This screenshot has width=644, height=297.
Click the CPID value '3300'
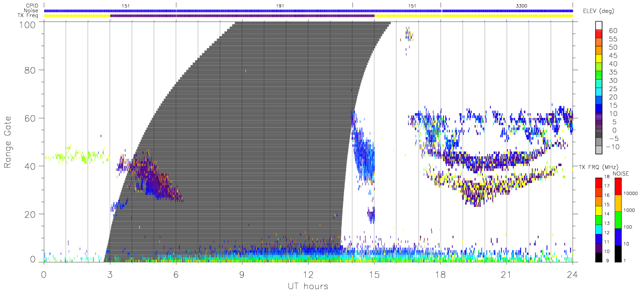click(x=522, y=5)
